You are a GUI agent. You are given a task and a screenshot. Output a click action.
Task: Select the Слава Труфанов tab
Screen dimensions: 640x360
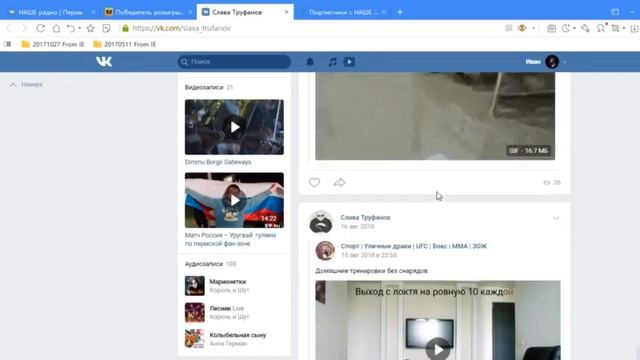pos(244,12)
